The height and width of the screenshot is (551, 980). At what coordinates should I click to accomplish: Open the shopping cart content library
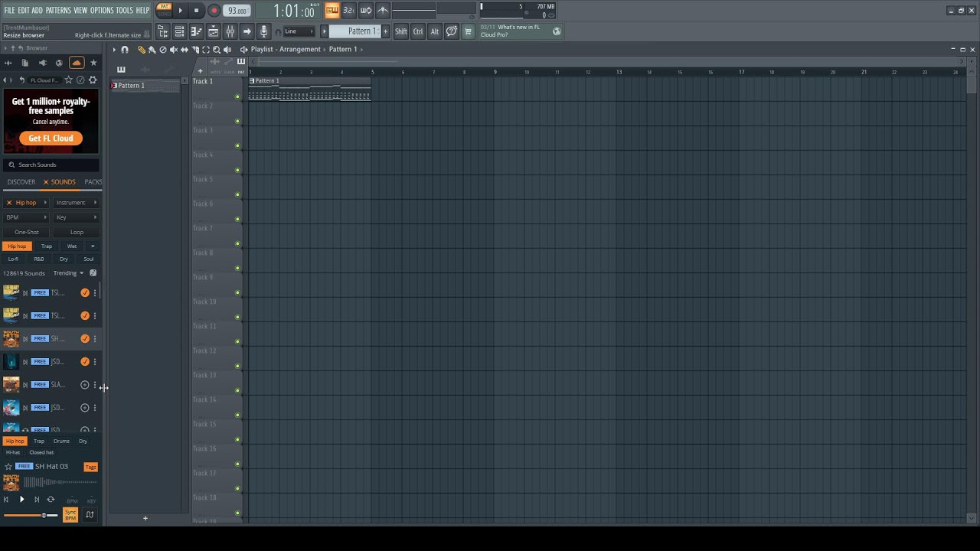[x=468, y=31]
